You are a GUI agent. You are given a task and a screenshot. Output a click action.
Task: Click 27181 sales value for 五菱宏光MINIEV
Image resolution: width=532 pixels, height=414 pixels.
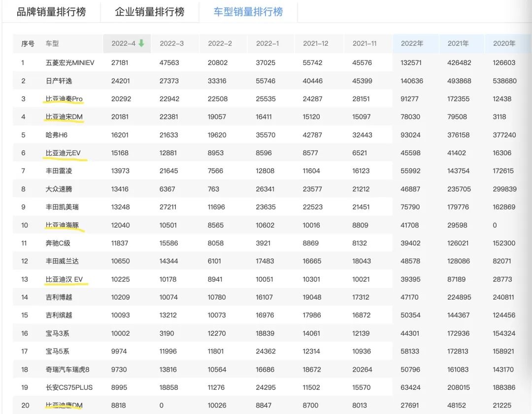(120, 63)
